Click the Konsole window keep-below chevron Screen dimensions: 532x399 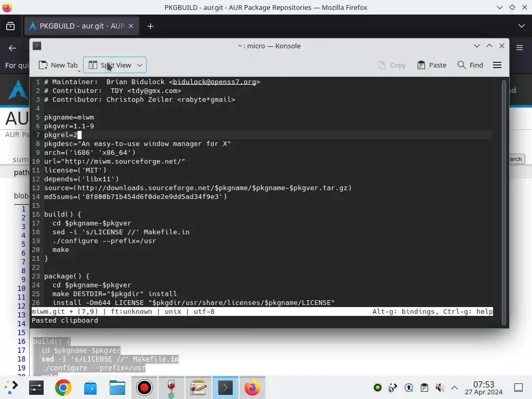[x=477, y=46]
